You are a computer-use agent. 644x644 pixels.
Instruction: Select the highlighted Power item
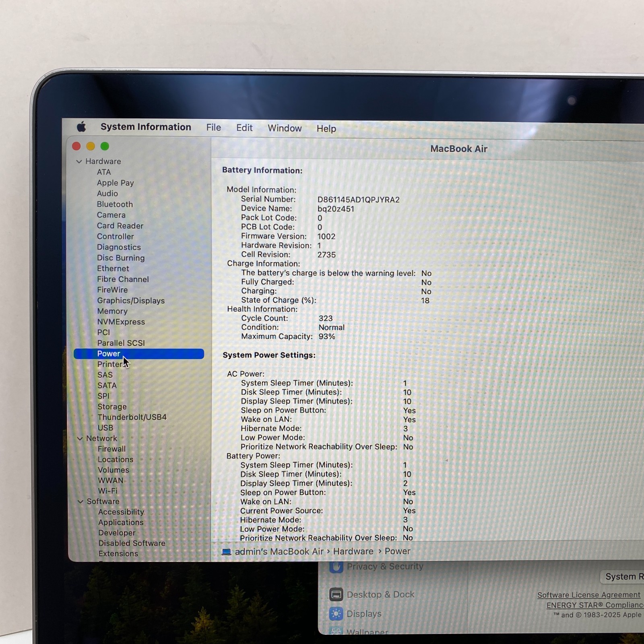coord(139,354)
